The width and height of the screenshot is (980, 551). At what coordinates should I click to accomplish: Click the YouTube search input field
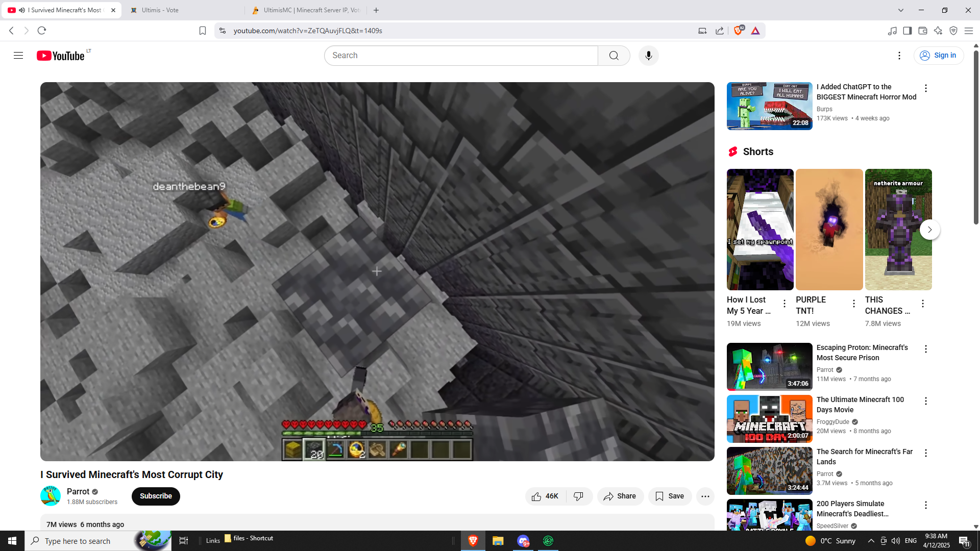tap(461, 56)
